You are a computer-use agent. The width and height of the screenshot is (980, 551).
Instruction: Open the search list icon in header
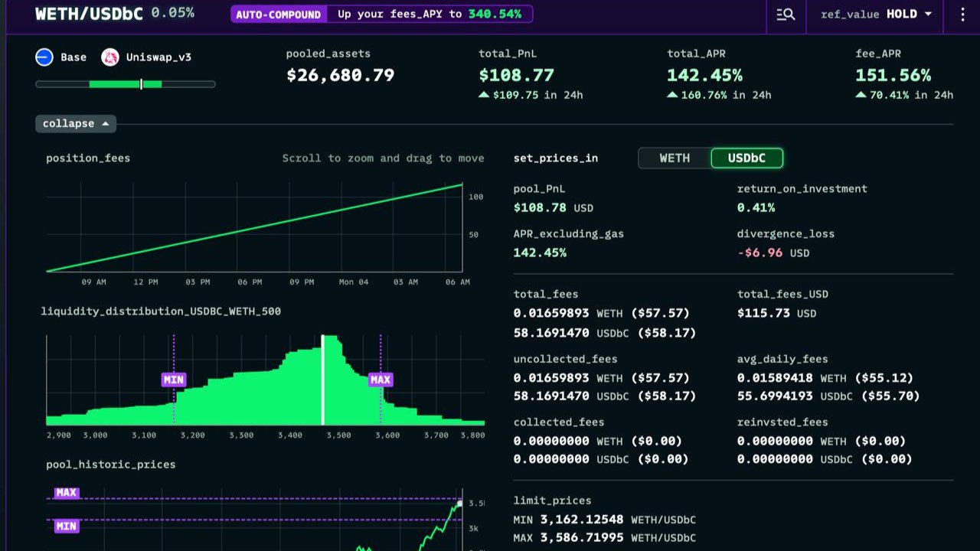coord(786,15)
